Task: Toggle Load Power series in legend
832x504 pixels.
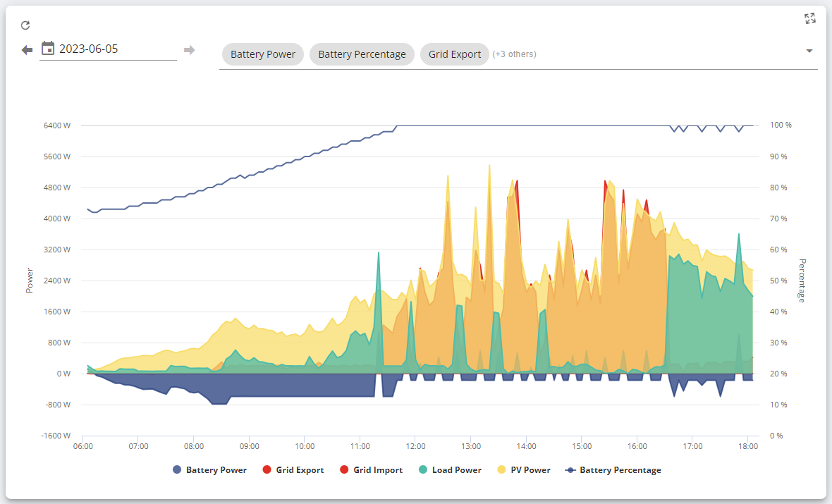Action: click(x=450, y=470)
